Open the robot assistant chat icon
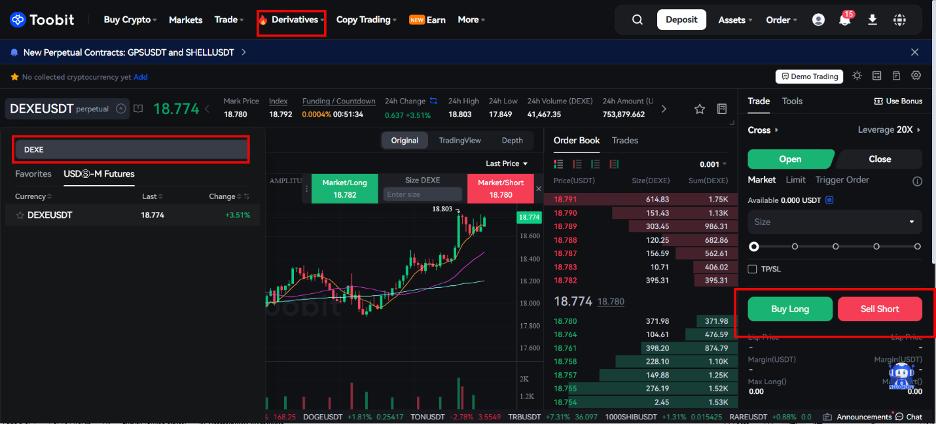The height and width of the screenshot is (424, 936). tap(901, 376)
